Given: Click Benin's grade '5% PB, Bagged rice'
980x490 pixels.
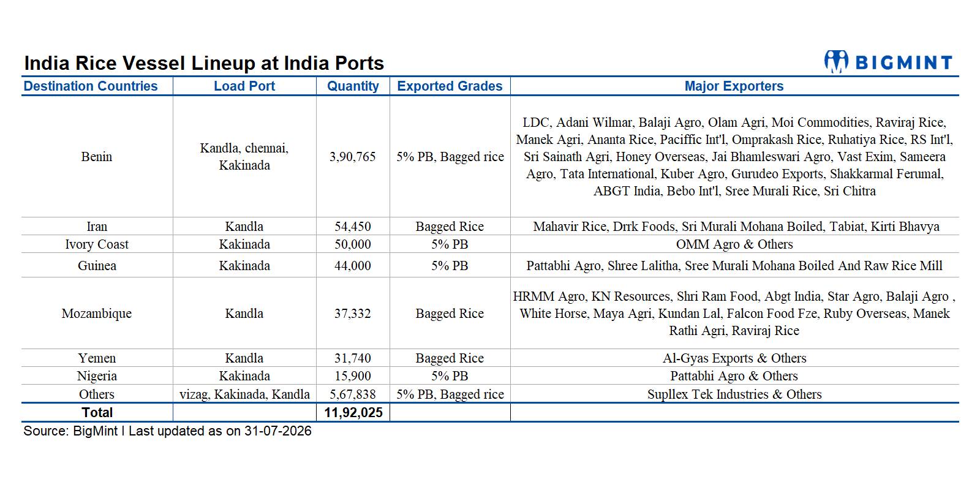Looking at the screenshot, I should tap(450, 157).
